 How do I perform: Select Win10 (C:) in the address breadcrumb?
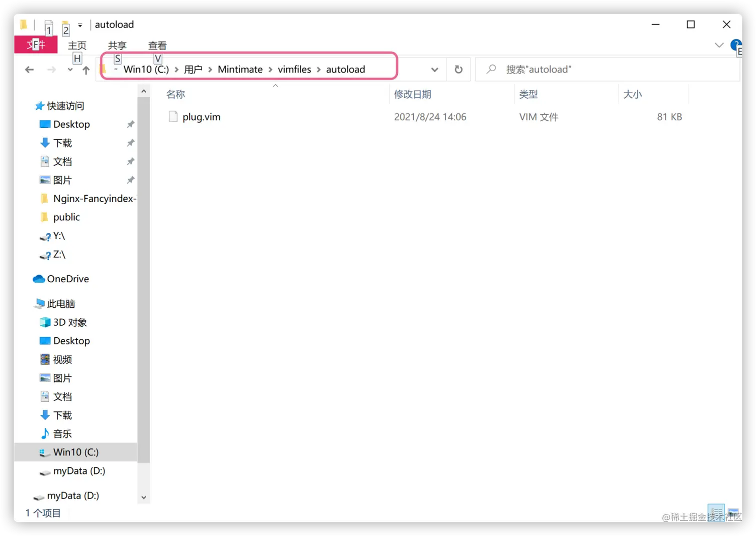pos(146,69)
